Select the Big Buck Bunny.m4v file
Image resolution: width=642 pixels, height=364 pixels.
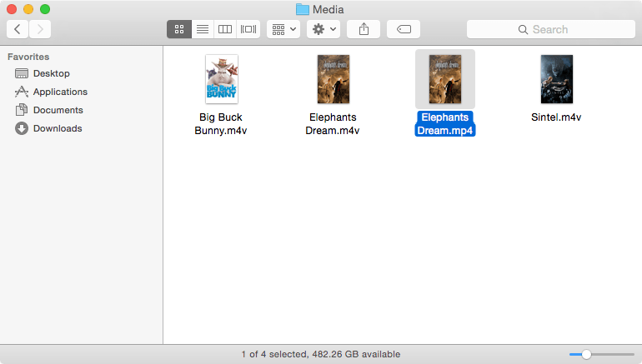221,80
